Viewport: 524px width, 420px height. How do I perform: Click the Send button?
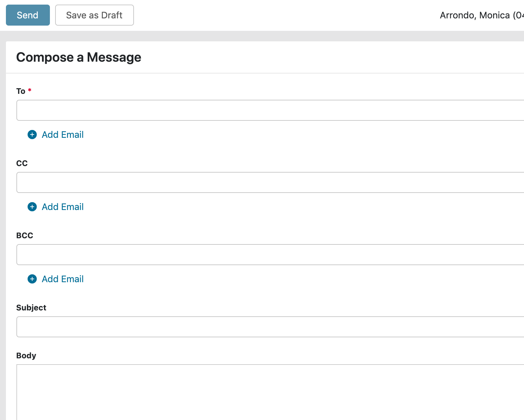coord(28,15)
